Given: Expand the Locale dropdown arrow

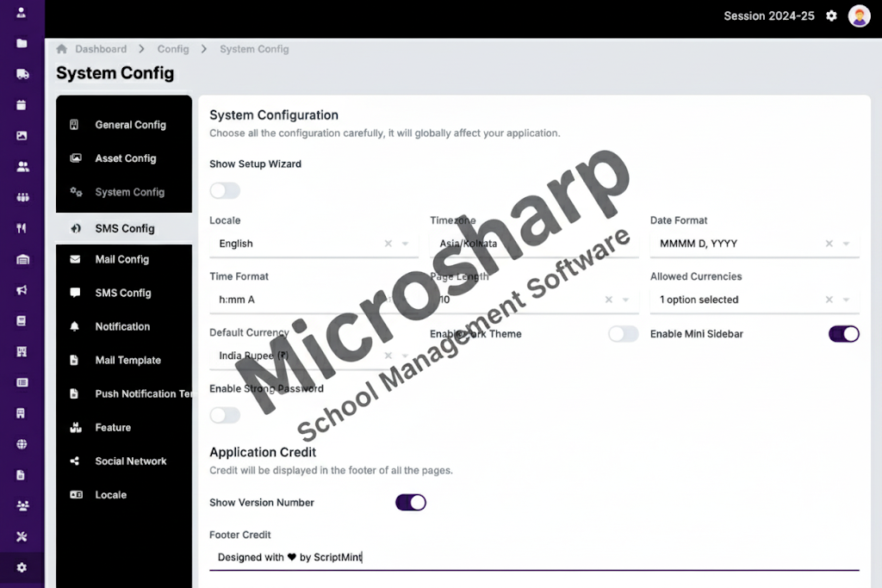Looking at the screenshot, I should pyautogui.click(x=406, y=244).
